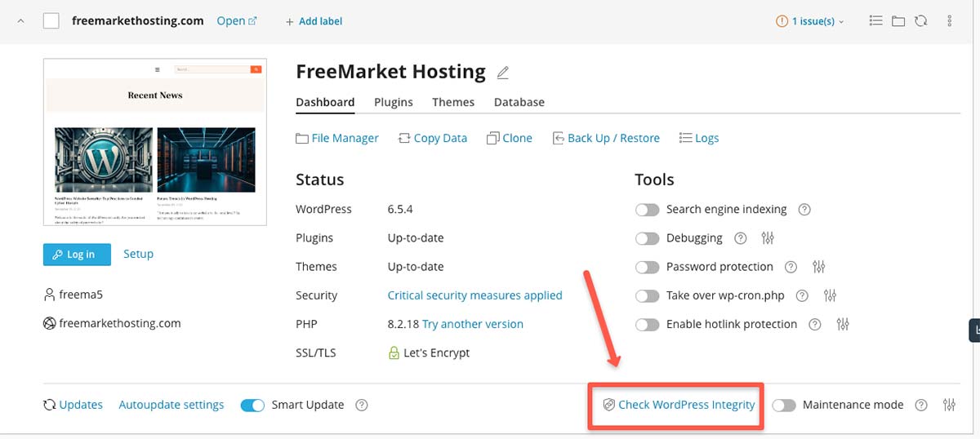Enable the Search engine indexing toggle
980x439 pixels.
click(x=647, y=210)
